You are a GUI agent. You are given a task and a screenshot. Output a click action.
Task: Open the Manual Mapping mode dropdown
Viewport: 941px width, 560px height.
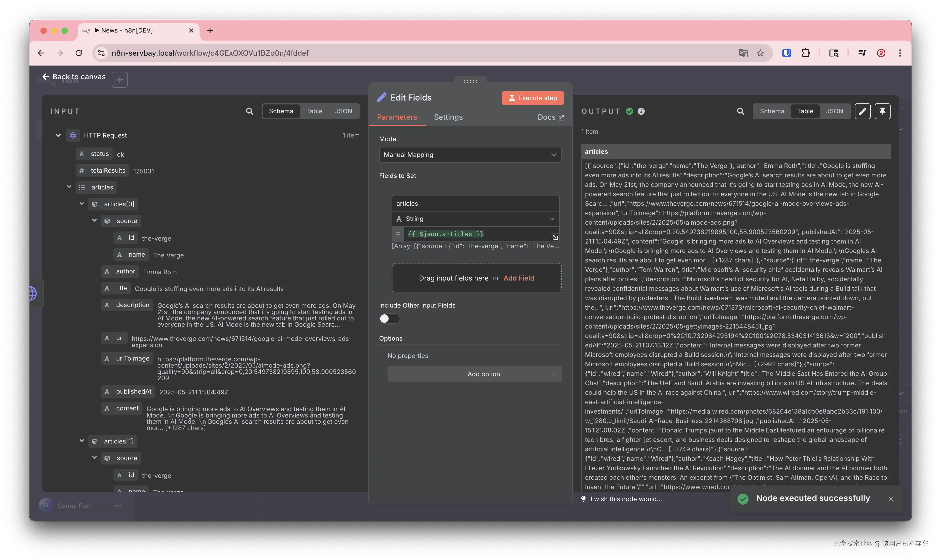[470, 155]
